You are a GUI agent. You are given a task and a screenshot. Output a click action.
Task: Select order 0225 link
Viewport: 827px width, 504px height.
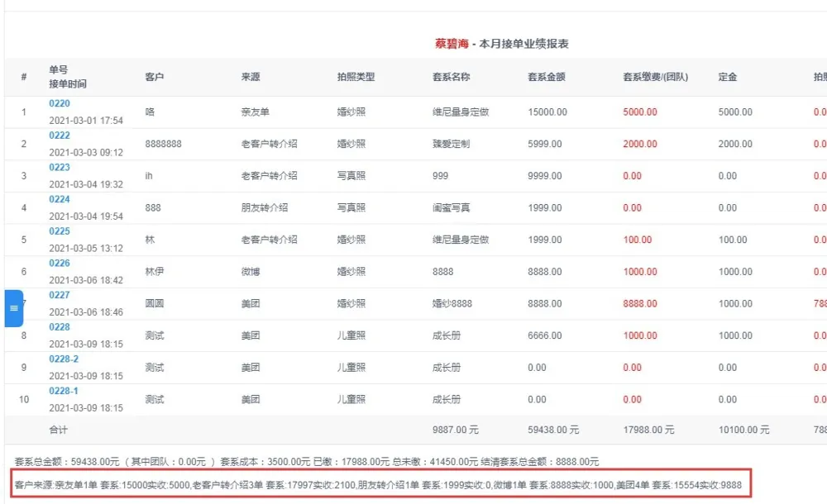coord(60,231)
